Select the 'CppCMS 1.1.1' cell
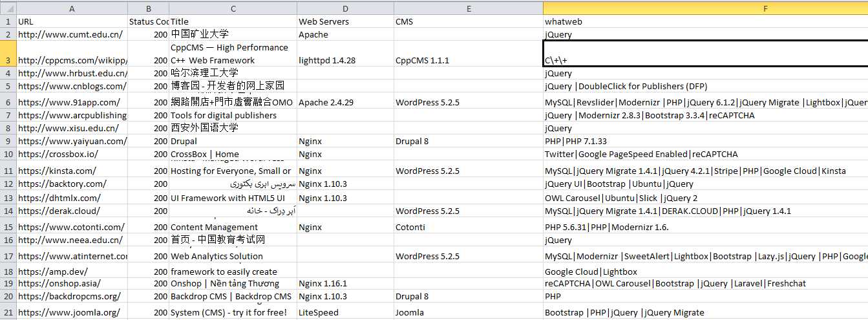Image resolution: width=868 pixels, height=320 pixels. 469,54
